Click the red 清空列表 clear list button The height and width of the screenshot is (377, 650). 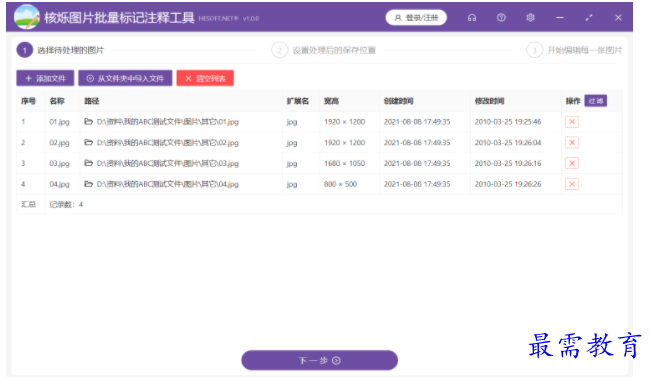[205, 78]
